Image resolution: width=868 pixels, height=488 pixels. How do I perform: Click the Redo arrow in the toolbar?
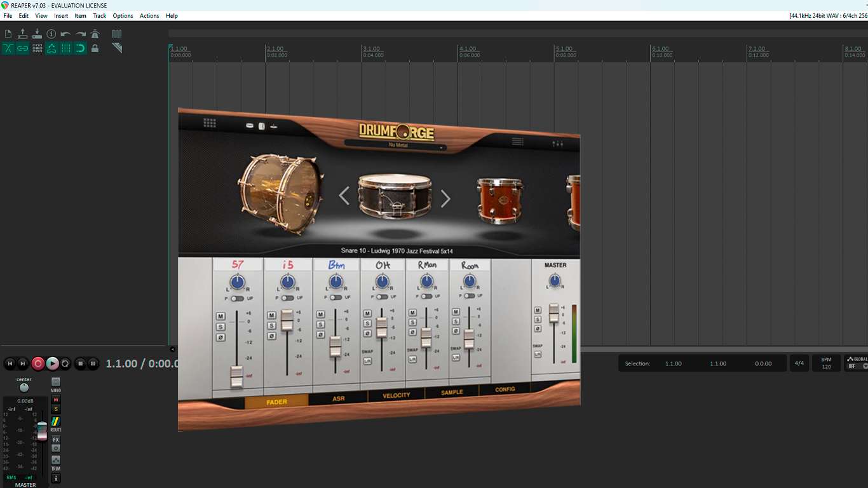point(81,34)
